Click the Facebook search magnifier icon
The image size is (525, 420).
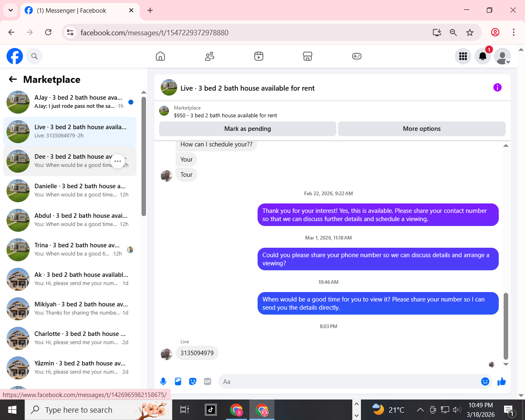click(x=34, y=56)
